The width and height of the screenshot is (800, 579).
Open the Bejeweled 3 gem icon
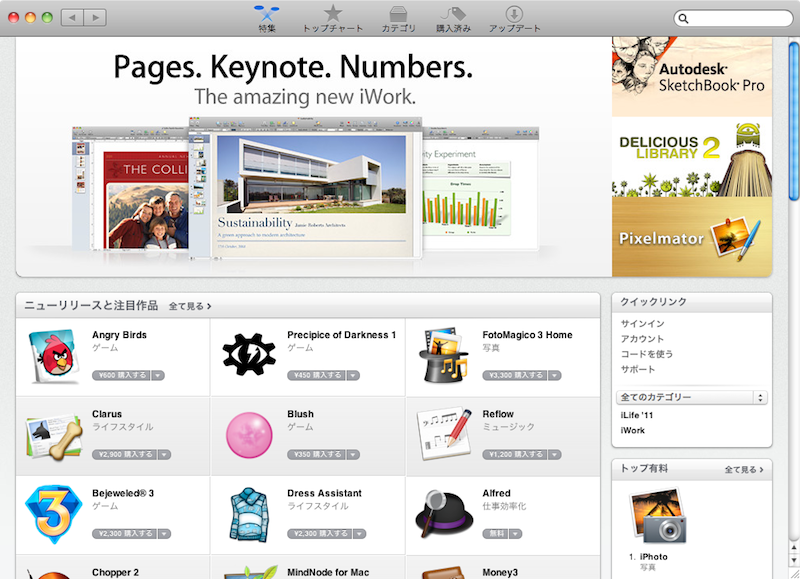(x=54, y=514)
